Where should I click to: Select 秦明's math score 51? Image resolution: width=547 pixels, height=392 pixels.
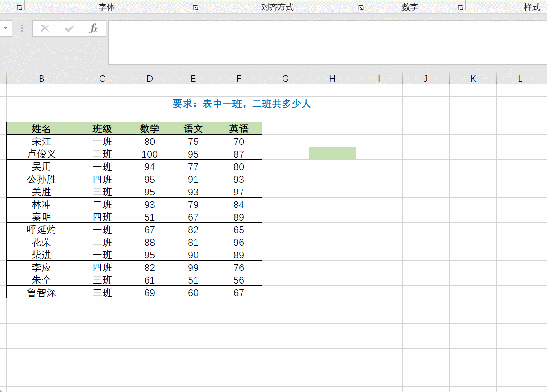point(150,216)
